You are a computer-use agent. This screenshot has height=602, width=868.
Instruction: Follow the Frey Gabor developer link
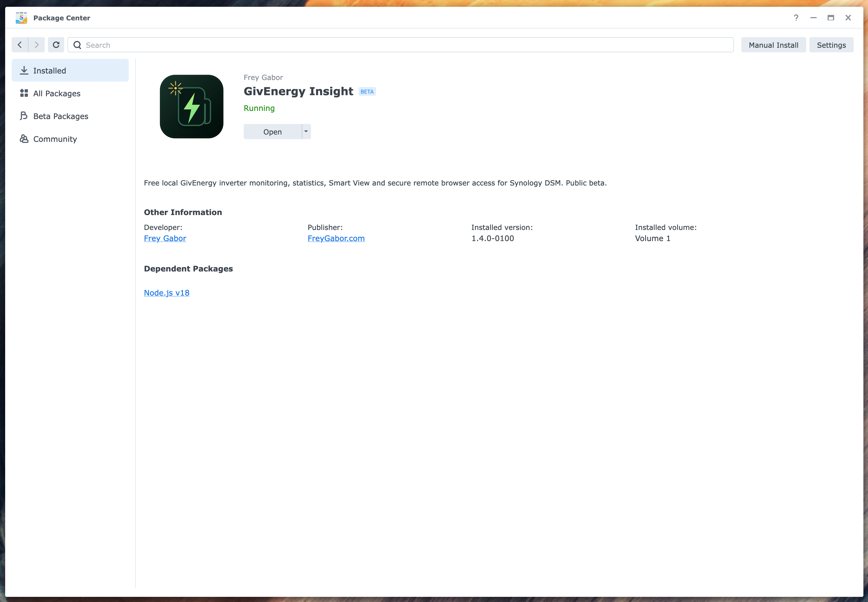click(x=165, y=238)
